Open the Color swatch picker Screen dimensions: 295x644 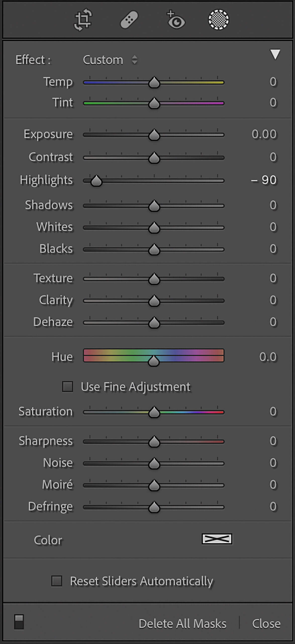(217, 539)
